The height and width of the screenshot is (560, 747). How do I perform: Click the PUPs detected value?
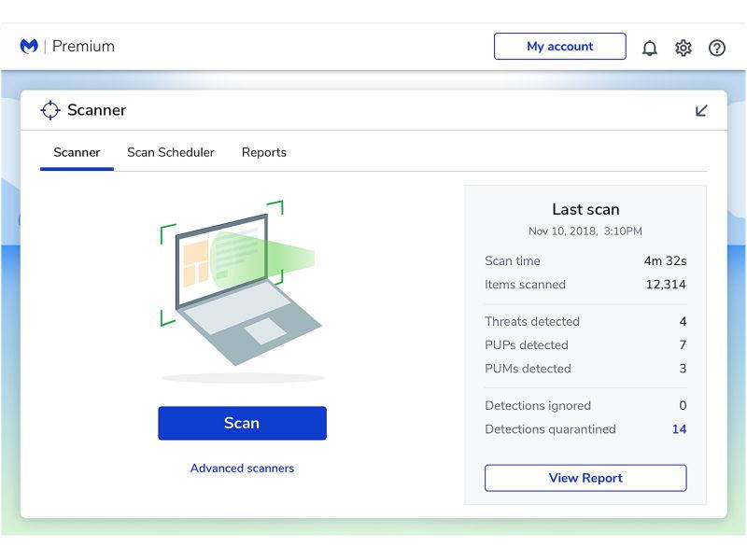(682, 344)
